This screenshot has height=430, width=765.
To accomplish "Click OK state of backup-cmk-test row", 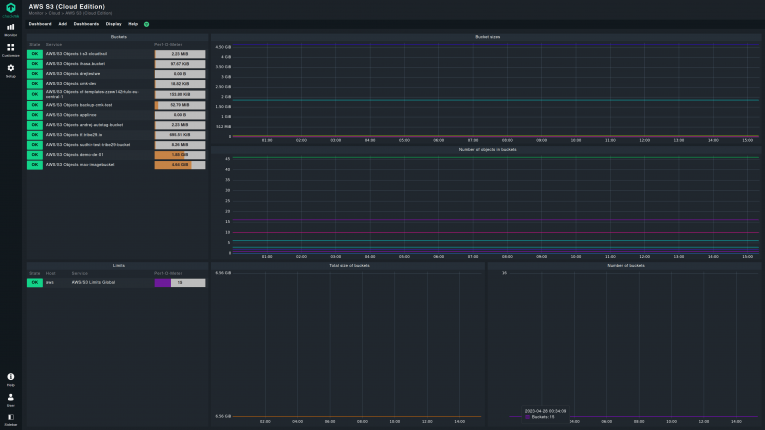I will click(x=35, y=105).
